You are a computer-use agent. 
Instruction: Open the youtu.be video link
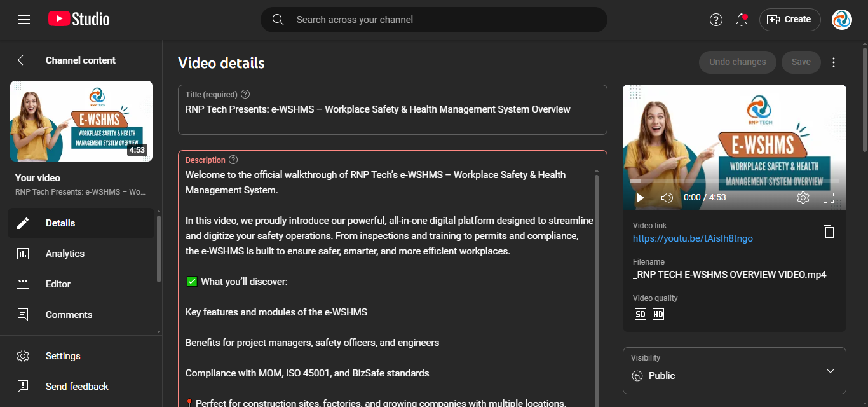click(x=693, y=238)
